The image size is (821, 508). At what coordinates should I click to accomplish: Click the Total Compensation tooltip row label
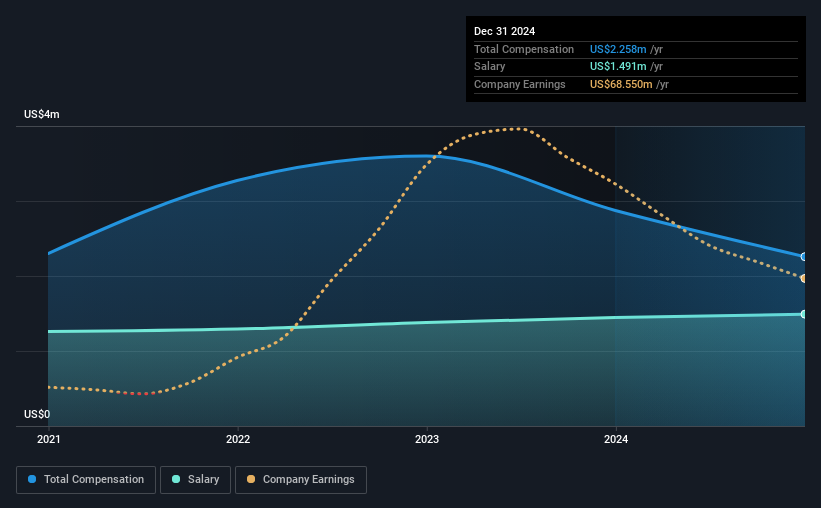(x=524, y=49)
